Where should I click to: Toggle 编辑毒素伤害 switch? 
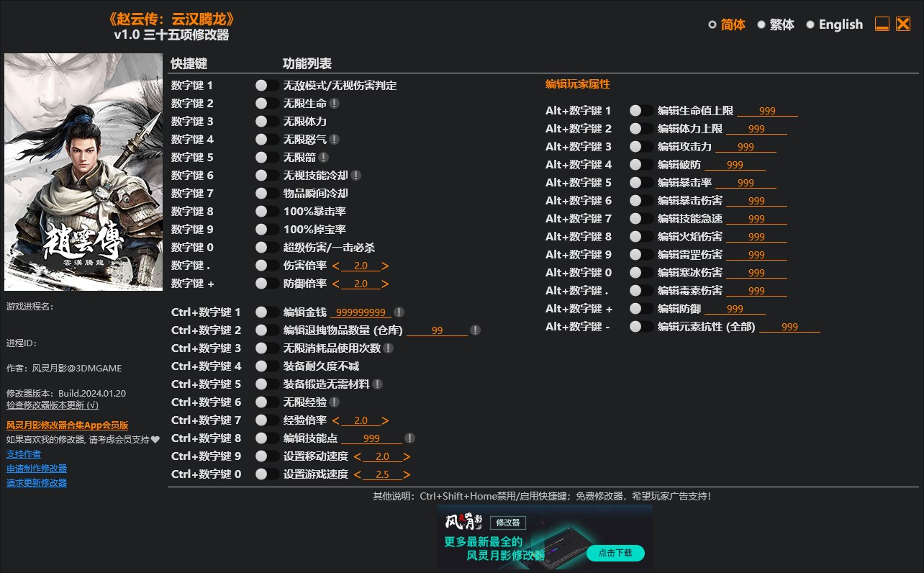[641, 291]
